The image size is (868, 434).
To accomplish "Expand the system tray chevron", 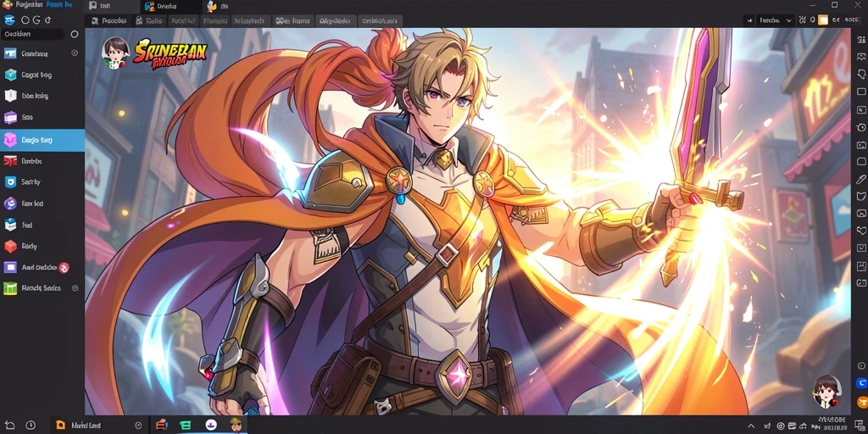I will tap(751, 426).
